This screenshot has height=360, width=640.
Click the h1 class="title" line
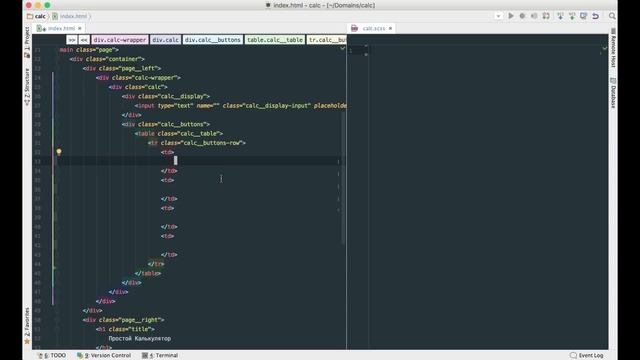(x=125, y=329)
